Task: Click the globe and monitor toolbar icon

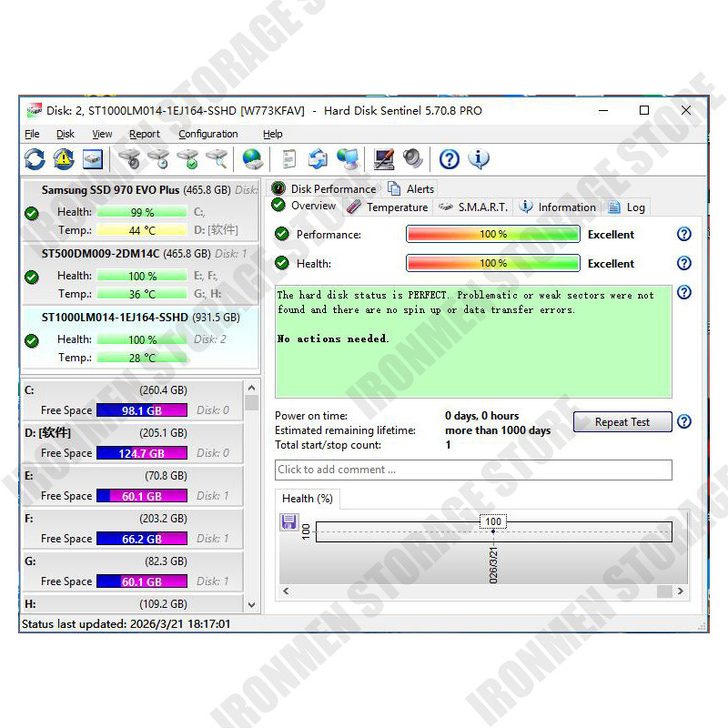Action: (x=348, y=159)
